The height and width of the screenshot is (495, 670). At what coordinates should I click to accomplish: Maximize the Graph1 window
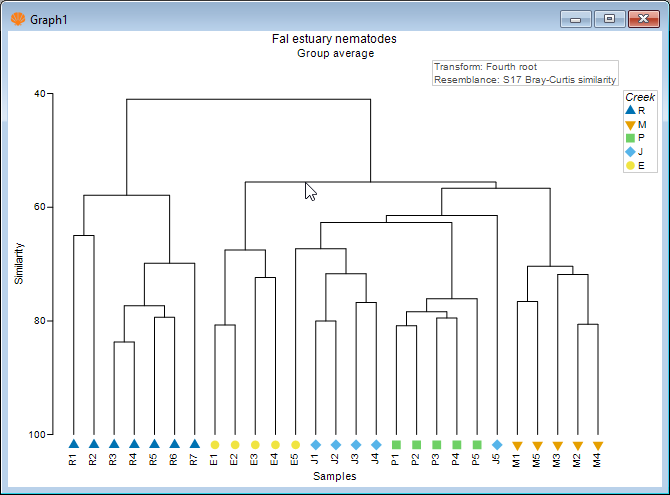[x=608, y=18]
